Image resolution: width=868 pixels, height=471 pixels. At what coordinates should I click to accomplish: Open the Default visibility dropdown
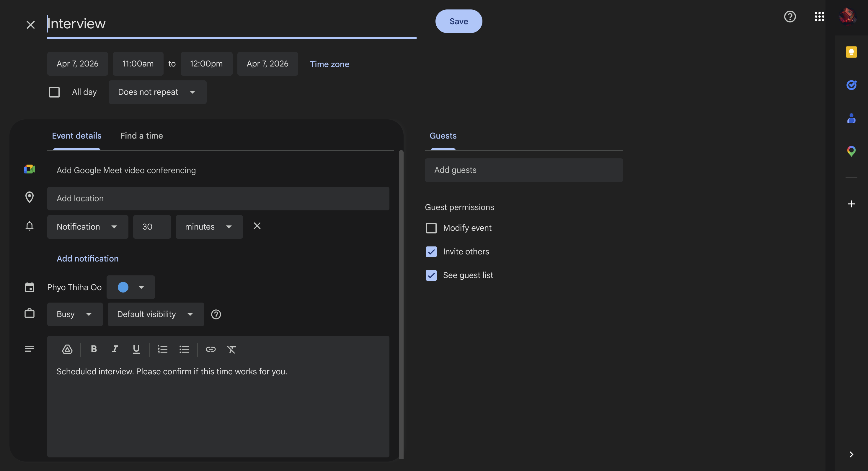(x=156, y=314)
